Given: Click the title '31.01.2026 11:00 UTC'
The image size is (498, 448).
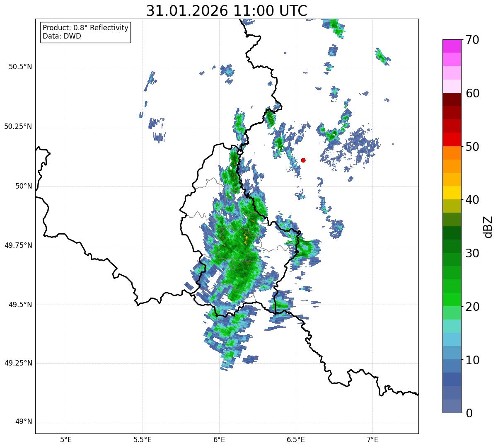Looking at the screenshot, I should [x=227, y=11].
